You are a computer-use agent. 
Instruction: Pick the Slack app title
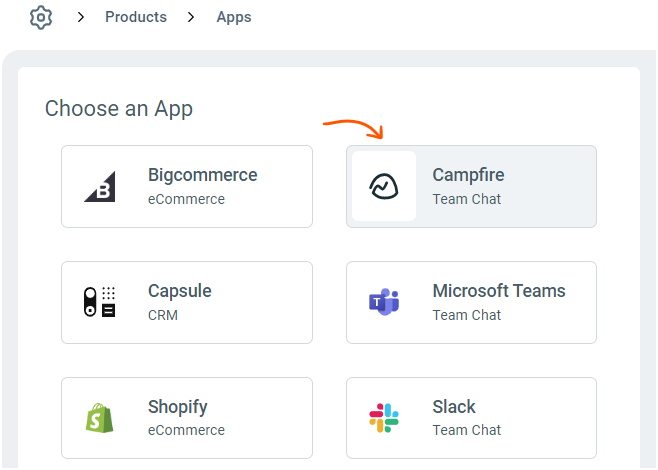[x=454, y=407]
